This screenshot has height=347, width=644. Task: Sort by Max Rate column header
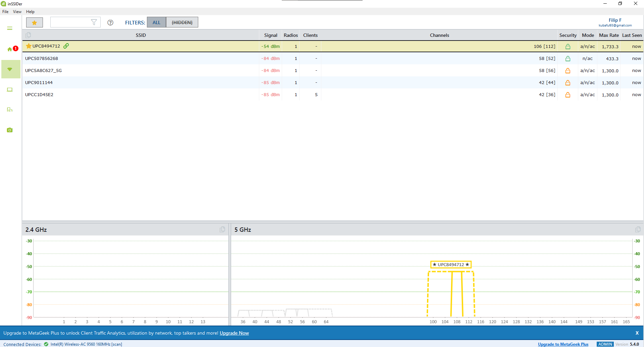(609, 35)
